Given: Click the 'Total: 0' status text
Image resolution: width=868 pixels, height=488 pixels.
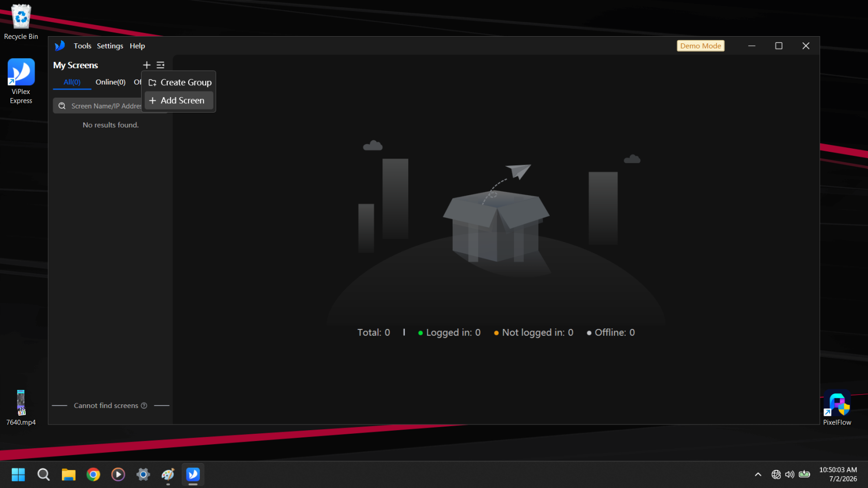Looking at the screenshot, I should click(x=374, y=333).
